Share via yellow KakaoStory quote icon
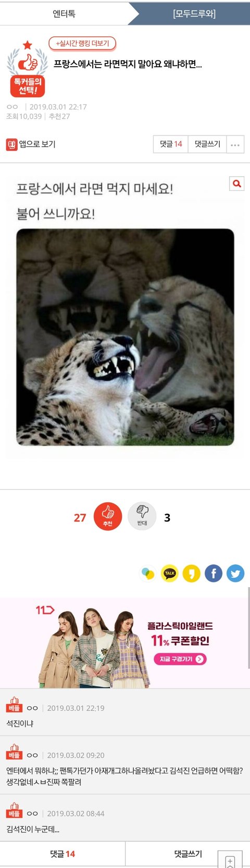 pyautogui.click(x=191, y=573)
